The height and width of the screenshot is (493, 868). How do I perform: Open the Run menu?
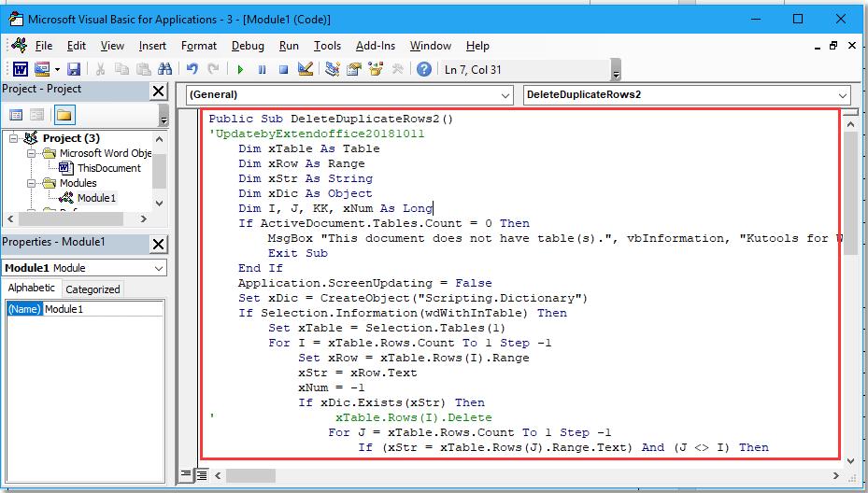pos(289,46)
